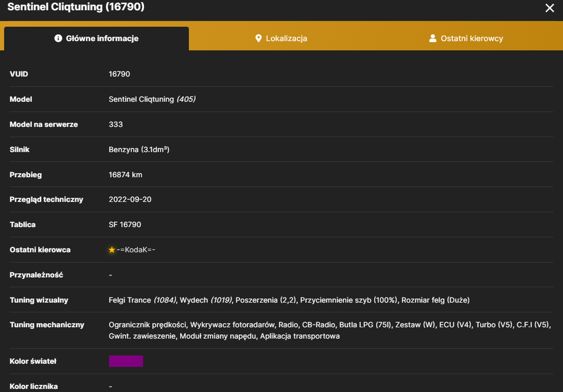This screenshot has height=392, width=563.
Task: Click the Butla LPG (75l) entry
Action: coord(365,325)
